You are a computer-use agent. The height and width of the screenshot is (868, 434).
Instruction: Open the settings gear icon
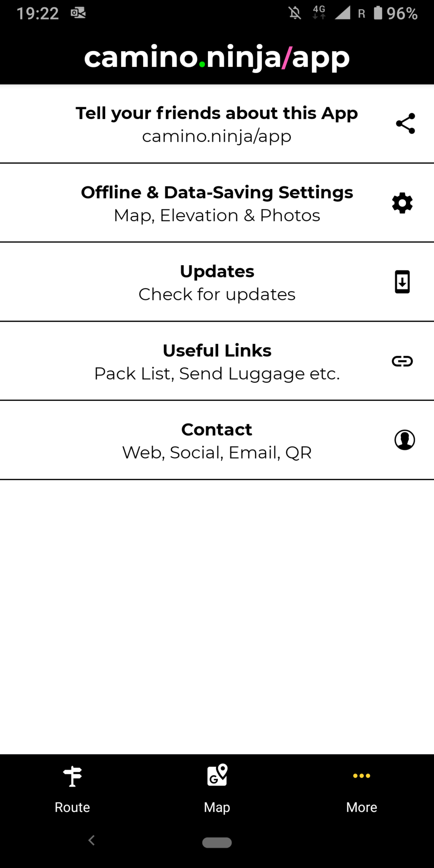click(x=402, y=203)
